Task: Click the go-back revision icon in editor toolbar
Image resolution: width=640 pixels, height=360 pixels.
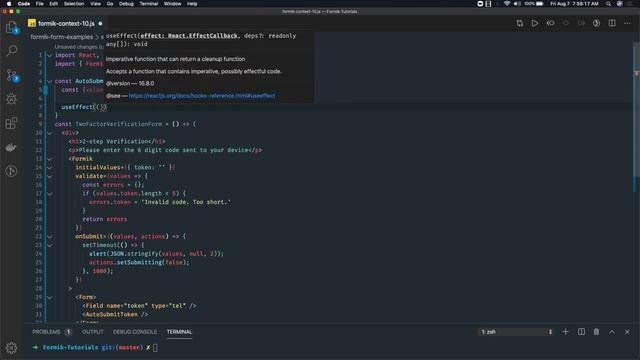Action: (550, 23)
